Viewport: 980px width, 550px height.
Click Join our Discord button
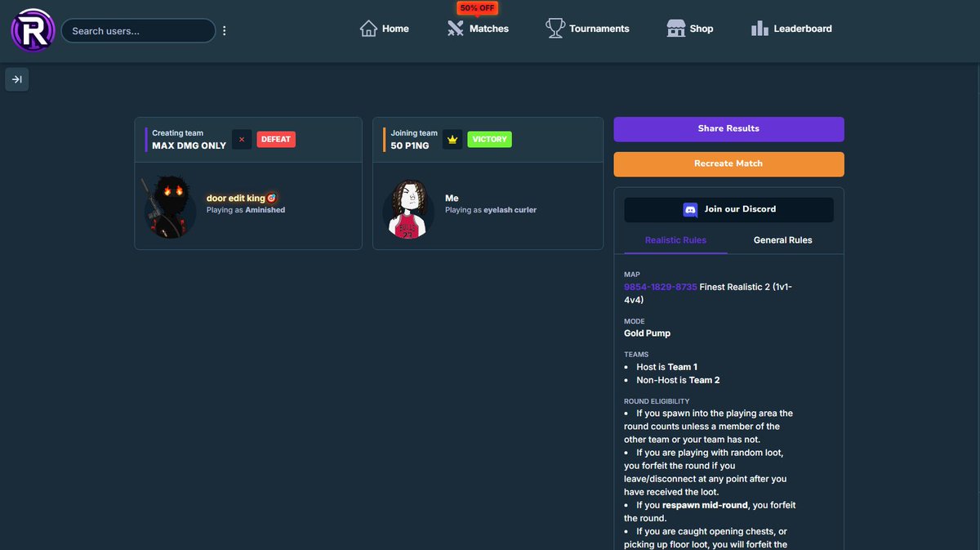click(728, 210)
